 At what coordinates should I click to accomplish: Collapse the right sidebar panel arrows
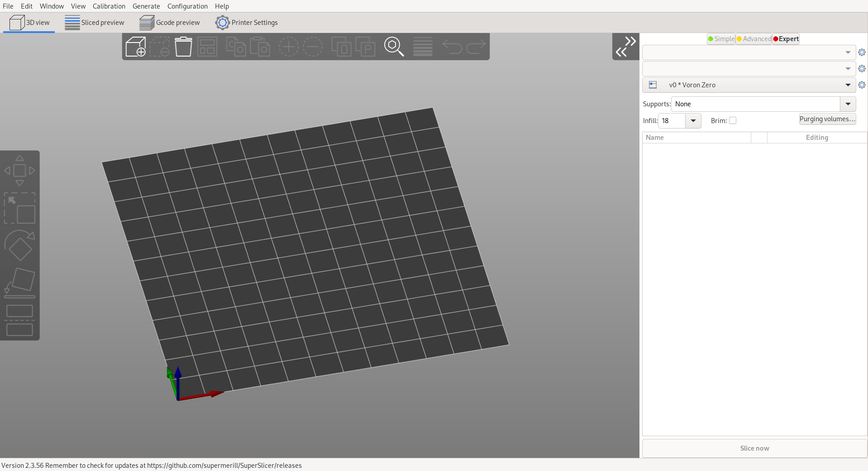coord(626,47)
